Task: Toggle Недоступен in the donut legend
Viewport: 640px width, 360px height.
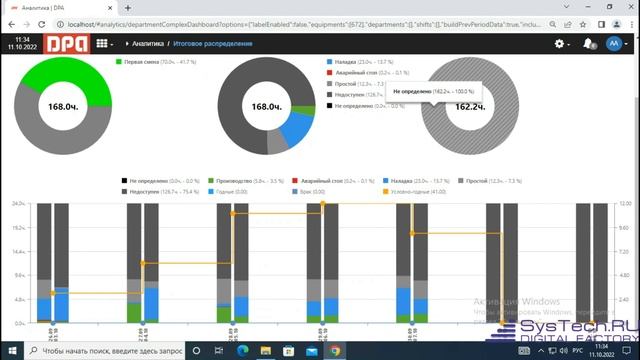Action: [354, 95]
